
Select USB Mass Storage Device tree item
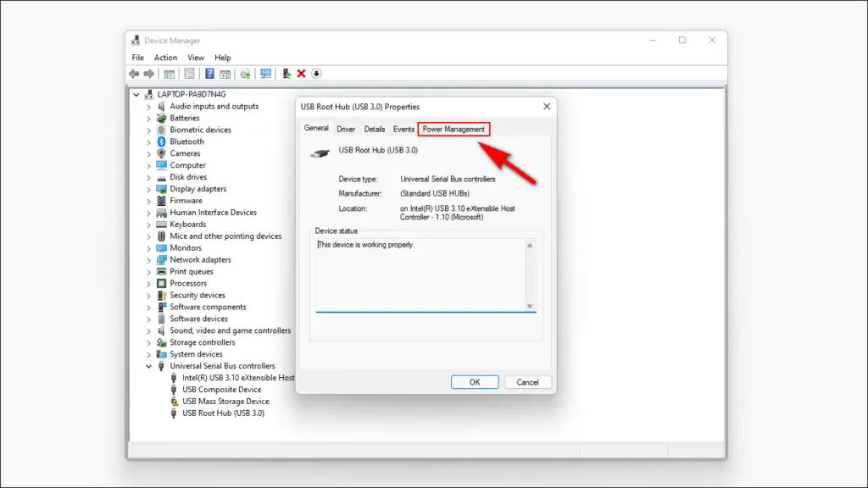(225, 401)
